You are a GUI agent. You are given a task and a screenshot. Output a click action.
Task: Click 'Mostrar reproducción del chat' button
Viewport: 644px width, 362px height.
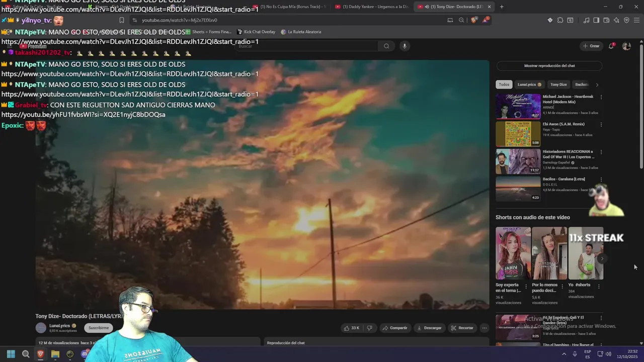click(x=549, y=66)
